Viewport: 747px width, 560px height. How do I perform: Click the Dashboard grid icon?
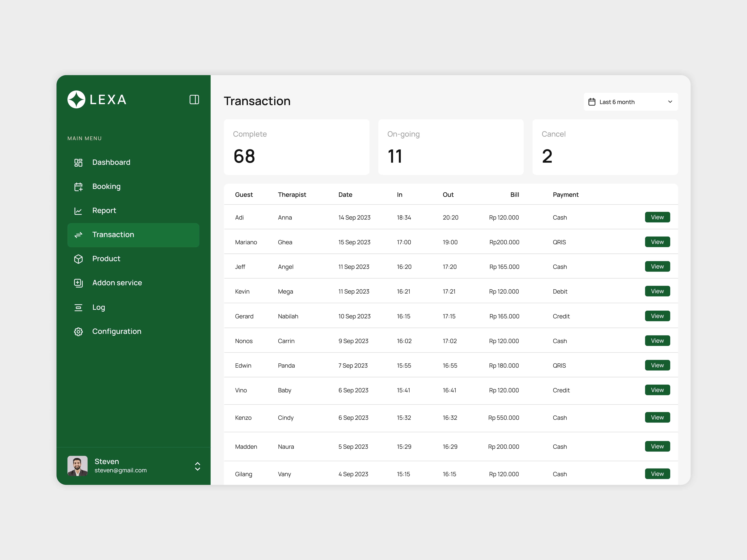78,163
